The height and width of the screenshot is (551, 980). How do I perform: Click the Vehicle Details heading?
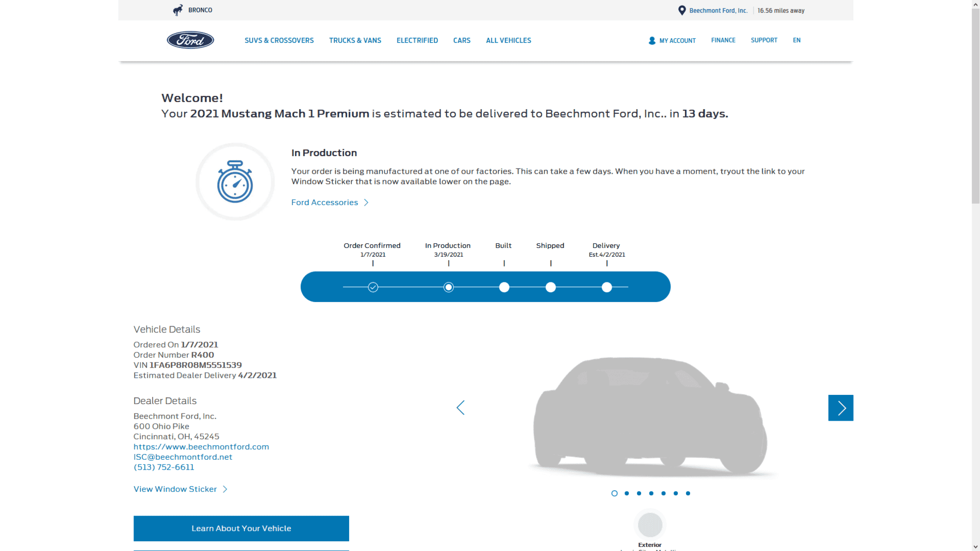(167, 329)
